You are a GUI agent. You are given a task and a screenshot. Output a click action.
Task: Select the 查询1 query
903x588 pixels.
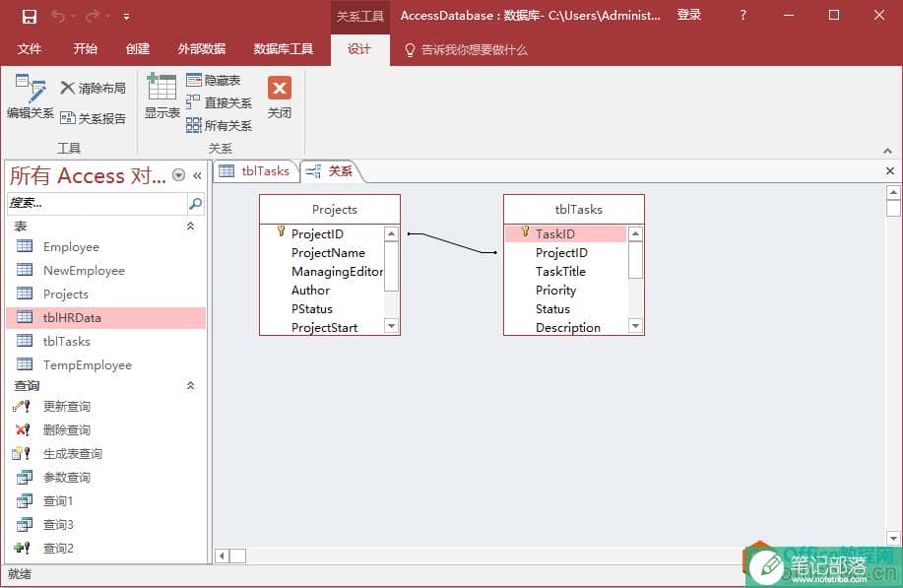(x=105, y=501)
